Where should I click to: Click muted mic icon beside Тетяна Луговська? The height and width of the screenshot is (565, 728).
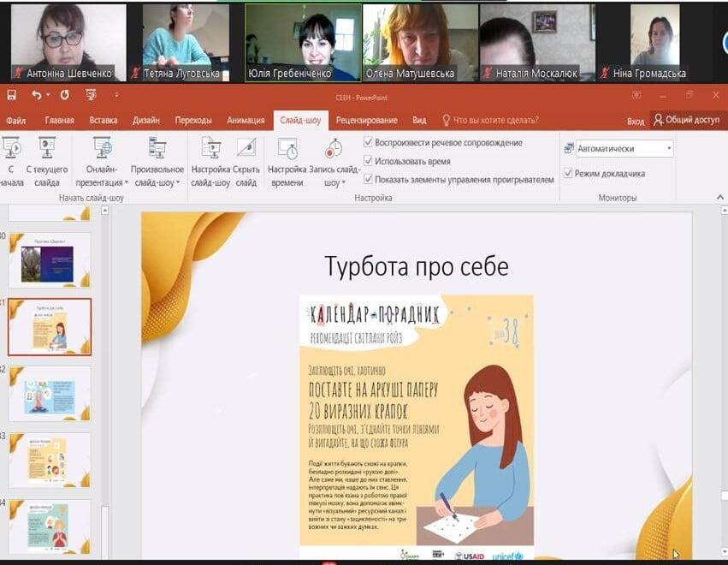136,73
